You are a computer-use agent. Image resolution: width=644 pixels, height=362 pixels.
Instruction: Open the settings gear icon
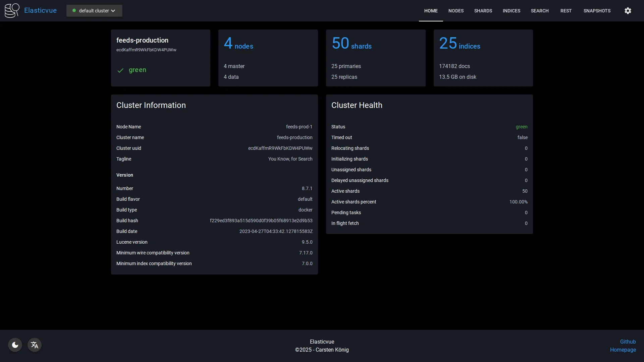(628, 10)
